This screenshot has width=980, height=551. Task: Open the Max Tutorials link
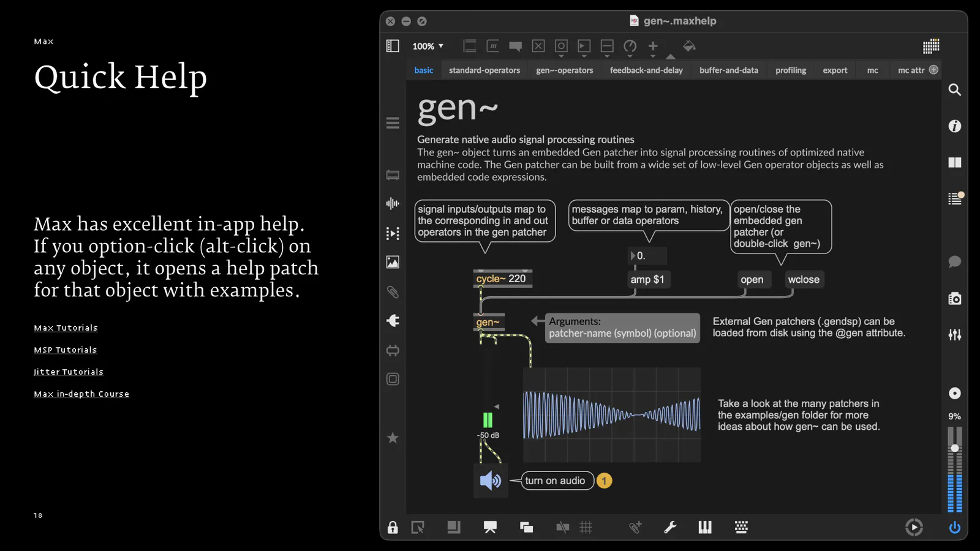(x=66, y=328)
